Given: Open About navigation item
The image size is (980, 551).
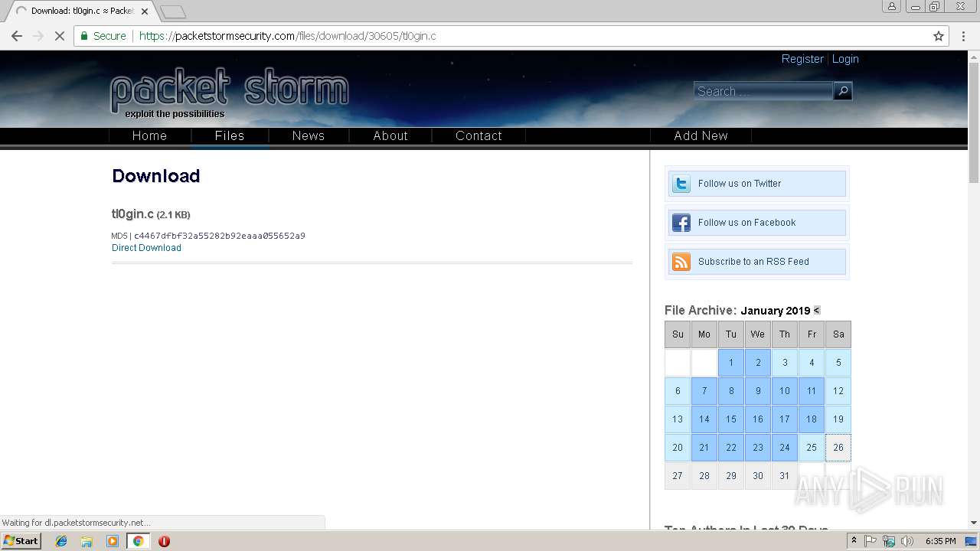Looking at the screenshot, I should 390,135.
